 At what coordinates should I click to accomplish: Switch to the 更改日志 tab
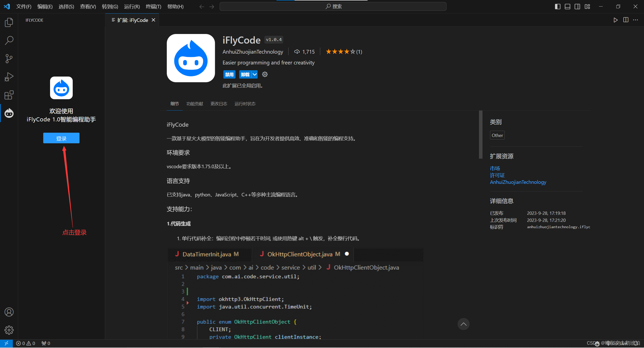tap(219, 104)
